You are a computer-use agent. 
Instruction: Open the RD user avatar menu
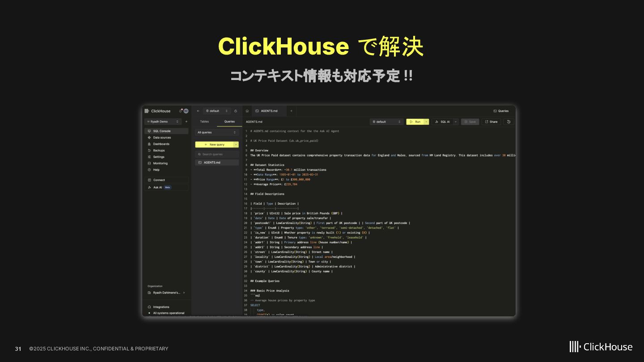(186, 111)
